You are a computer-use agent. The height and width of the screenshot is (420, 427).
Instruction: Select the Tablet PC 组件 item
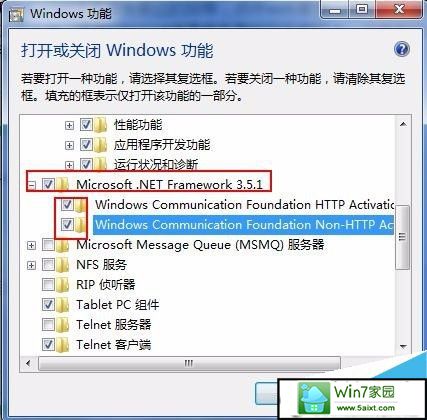point(118,305)
